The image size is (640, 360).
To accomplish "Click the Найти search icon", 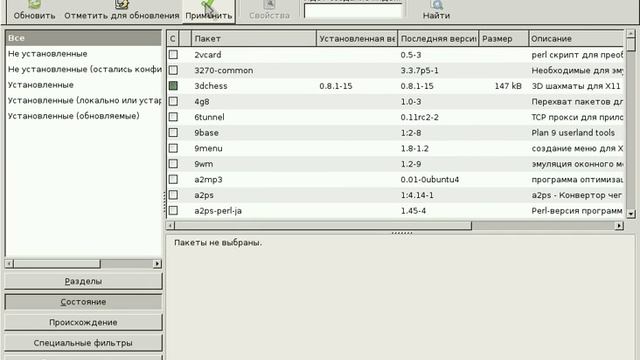I will pyautogui.click(x=436, y=11).
